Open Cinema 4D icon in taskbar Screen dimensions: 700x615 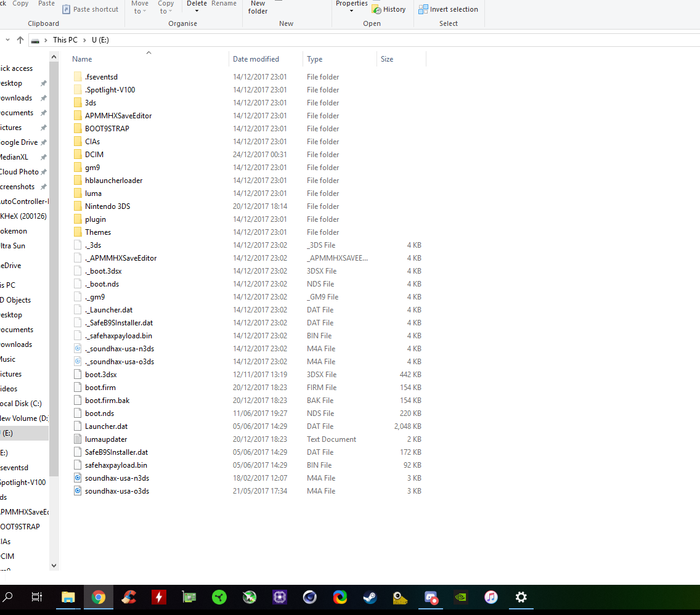tap(310, 597)
